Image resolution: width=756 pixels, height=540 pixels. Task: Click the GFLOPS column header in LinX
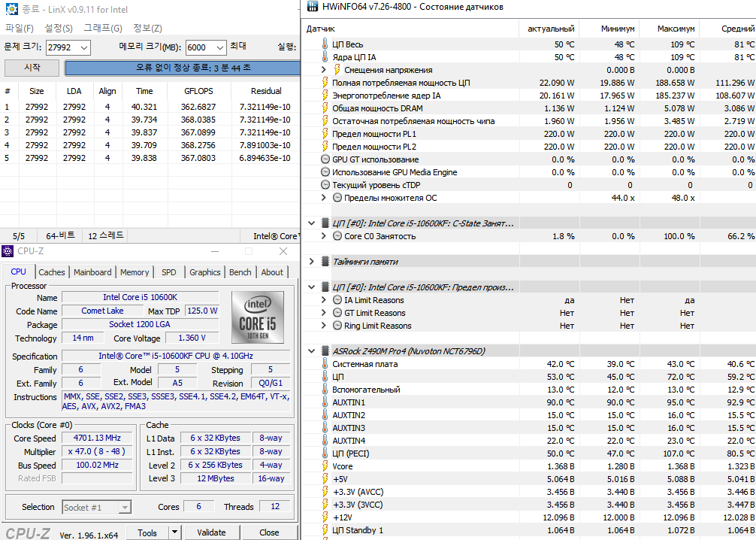coord(198,91)
